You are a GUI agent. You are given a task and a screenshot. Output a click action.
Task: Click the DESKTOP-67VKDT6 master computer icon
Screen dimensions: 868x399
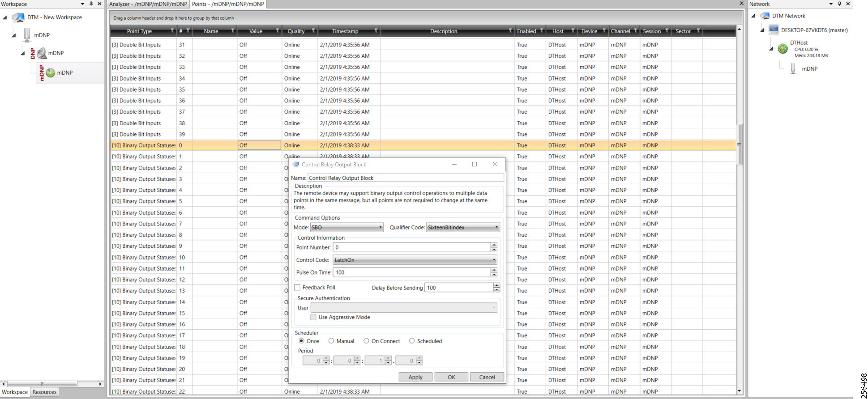(774, 30)
